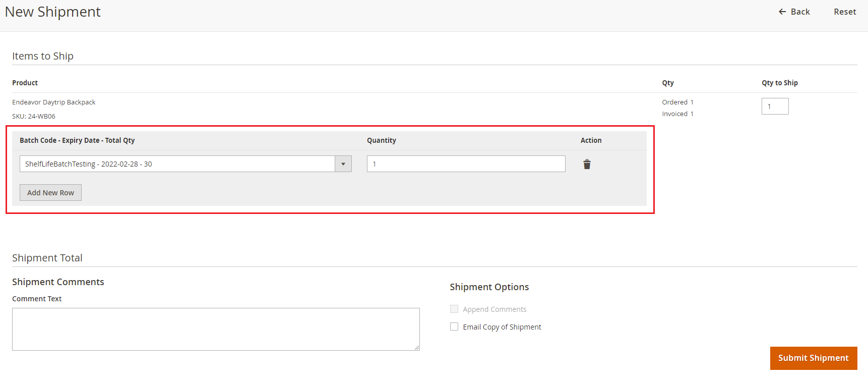The height and width of the screenshot is (380, 868).
Task: Enable Email Copy of Shipment checkbox
Action: pyautogui.click(x=454, y=327)
